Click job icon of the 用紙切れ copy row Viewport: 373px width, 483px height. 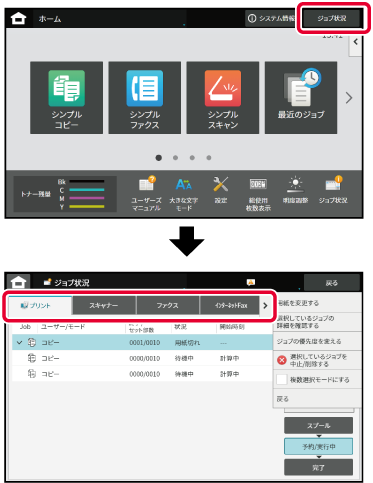click(x=32, y=342)
